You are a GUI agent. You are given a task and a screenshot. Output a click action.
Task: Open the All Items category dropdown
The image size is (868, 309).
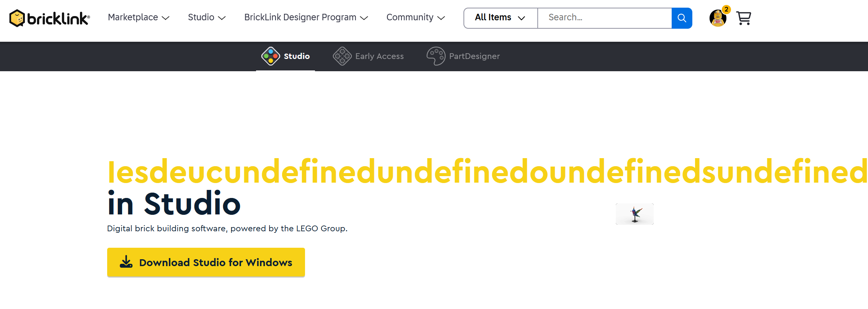point(500,18)
